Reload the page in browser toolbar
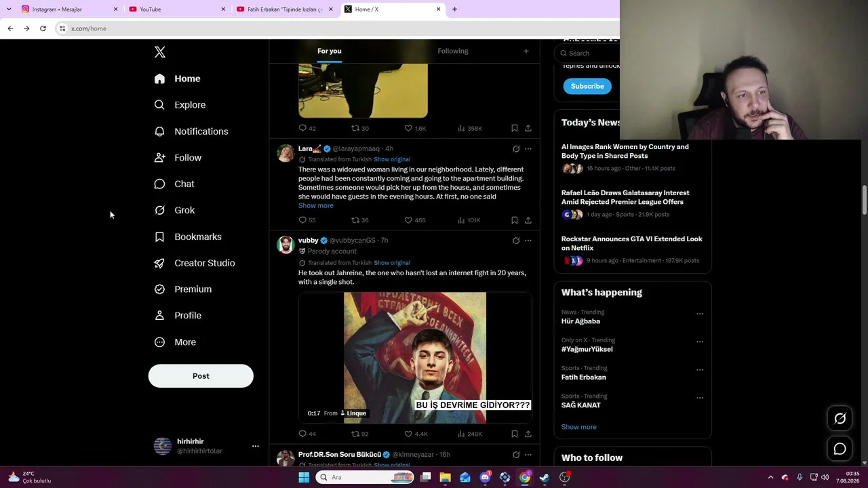 (x=43, y=28)
